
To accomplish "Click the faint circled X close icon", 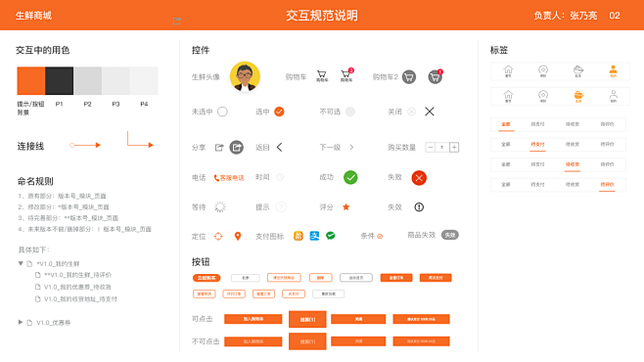I will tap(411, 112).
